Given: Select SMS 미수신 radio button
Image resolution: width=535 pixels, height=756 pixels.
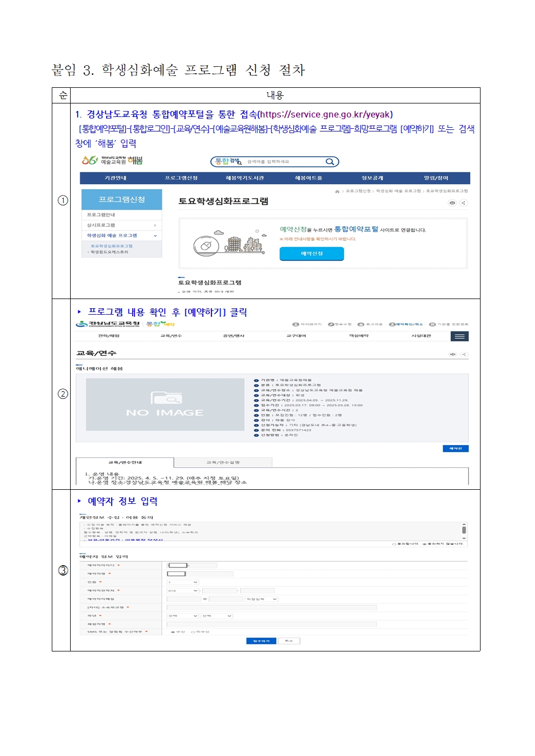Looking at the screenshot, I should coord(193,632).
